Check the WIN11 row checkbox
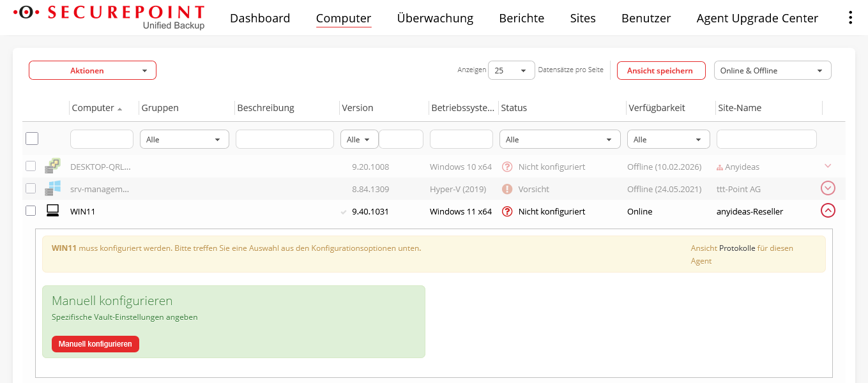 [x=31, y=211]
